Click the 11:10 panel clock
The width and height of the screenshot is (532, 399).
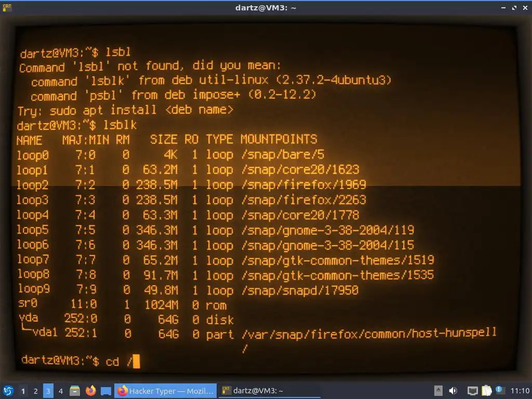pos(520,391)
